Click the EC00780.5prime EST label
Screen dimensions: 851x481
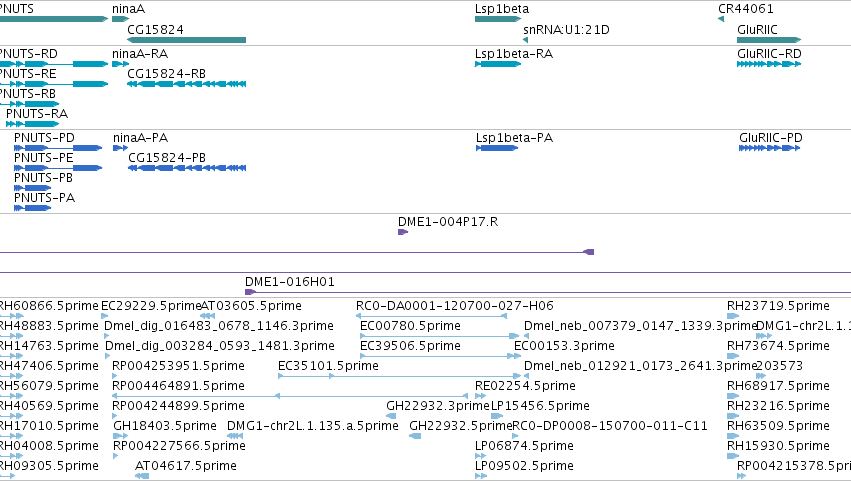(410, 326)
